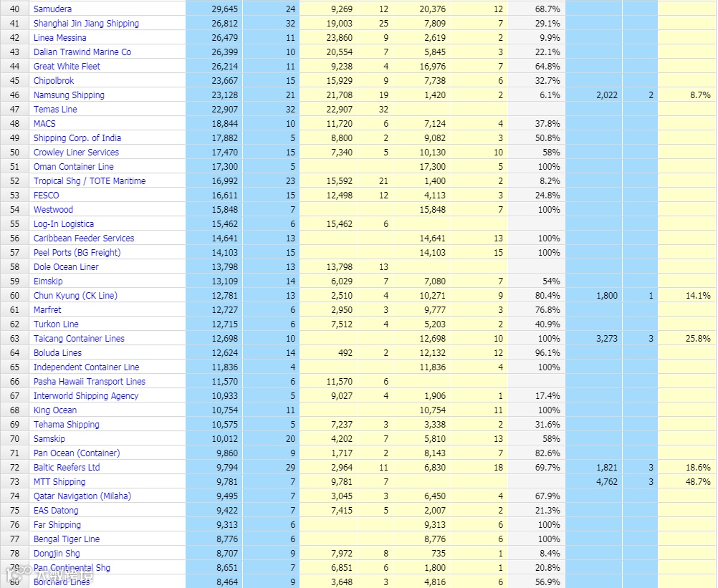The height and width of the screenshot is (588, 718).
Task: Click Dongjin Shg total TEU 8,707
Action: [x=227, y=554]
